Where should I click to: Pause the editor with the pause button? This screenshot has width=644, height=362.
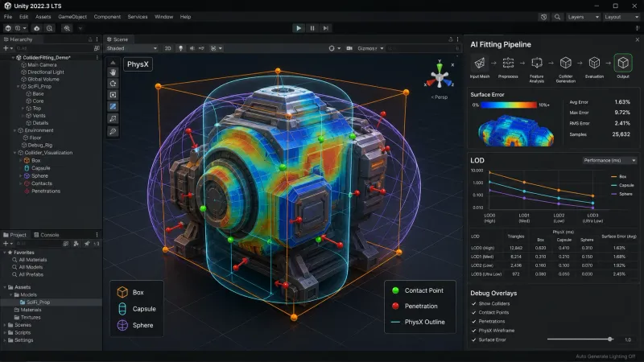pyautogui.click(x=312, y=28)
